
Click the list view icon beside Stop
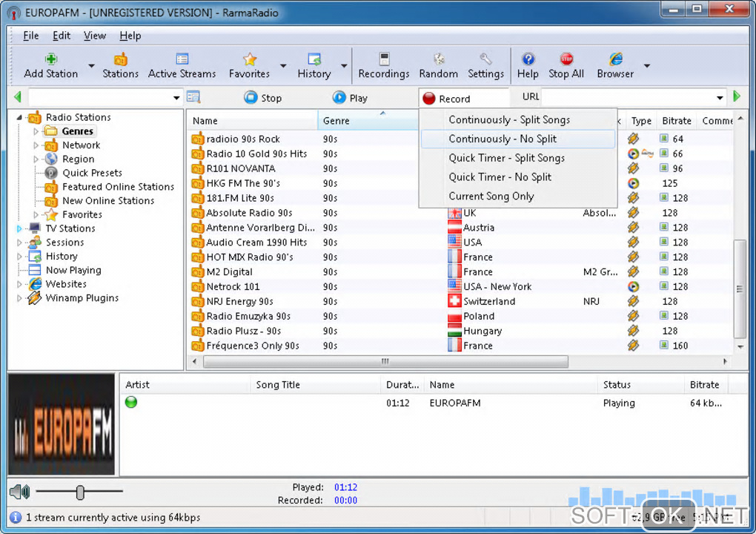point(193,97)
